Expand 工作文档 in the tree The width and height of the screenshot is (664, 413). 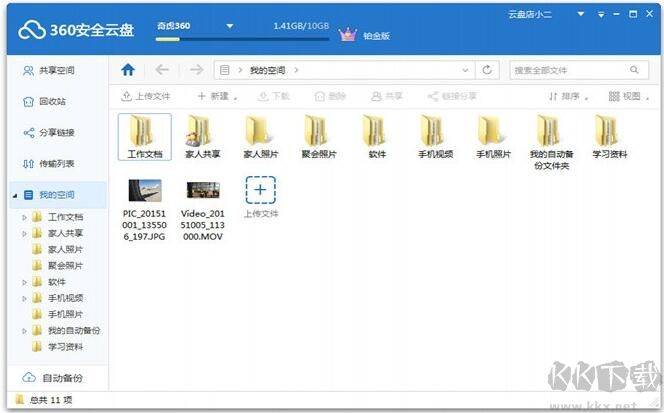[x=24, y=217]
